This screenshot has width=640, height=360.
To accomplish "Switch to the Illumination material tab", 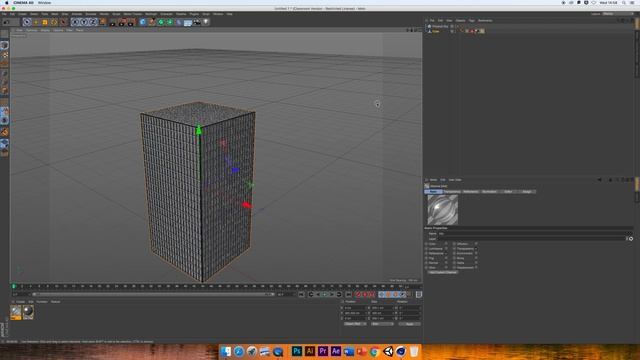I will tap(489, 191).
